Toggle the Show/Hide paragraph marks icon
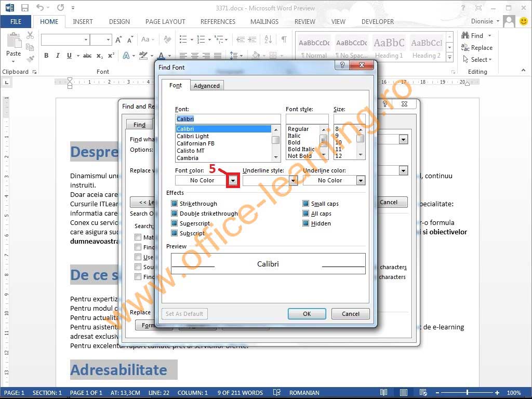The image size is (532, 399). point(284,39)
